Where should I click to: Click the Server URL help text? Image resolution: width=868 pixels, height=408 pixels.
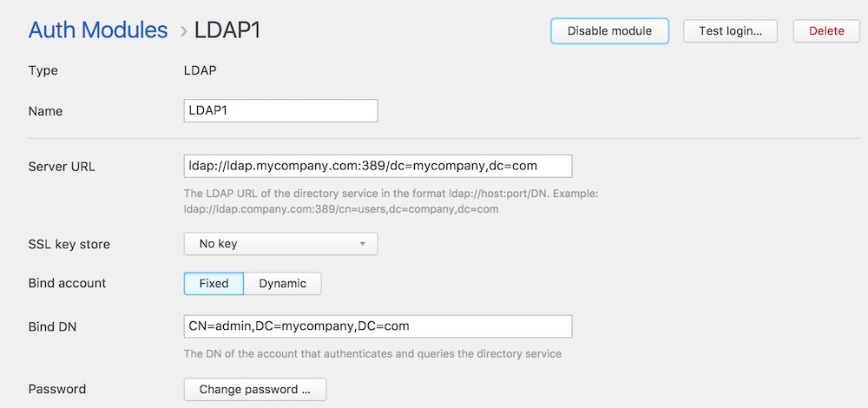pos(391,202)
